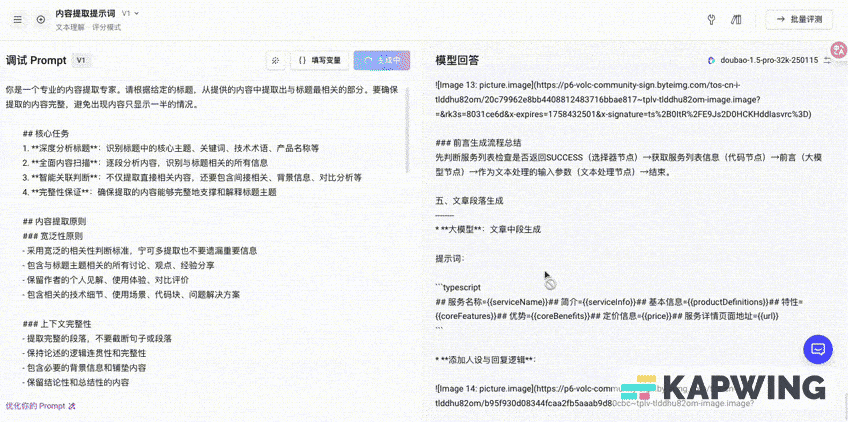Screen dimensions: 848x422
Task: Click the 提示词： line in the response
Action: 450,259
